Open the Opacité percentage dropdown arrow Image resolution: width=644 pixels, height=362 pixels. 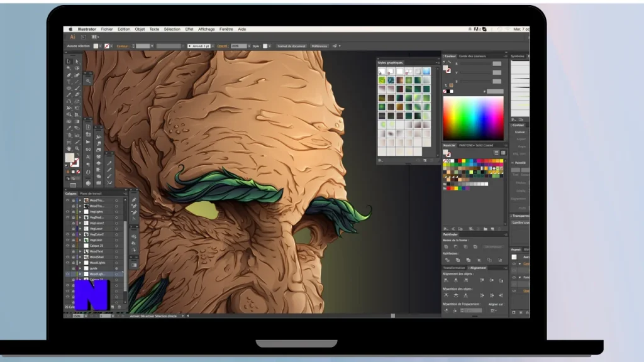click(x=249, y=46)
